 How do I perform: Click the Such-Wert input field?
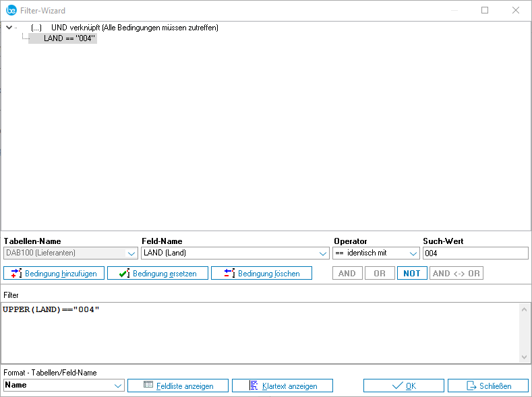point(475,253)
